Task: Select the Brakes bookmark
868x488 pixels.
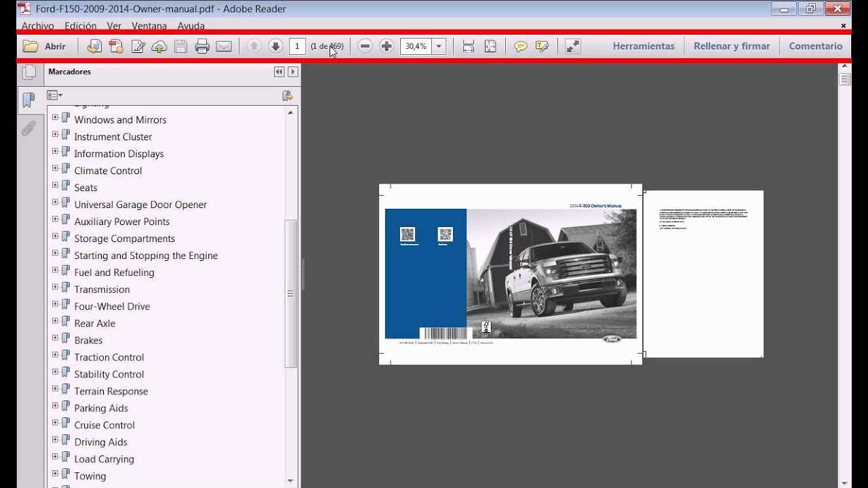Action: click(88, 340)
